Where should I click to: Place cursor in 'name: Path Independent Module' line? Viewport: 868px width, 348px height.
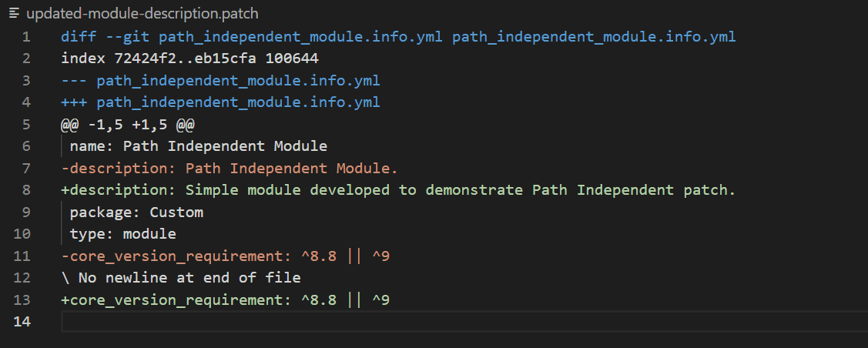[x=198, y=146]
